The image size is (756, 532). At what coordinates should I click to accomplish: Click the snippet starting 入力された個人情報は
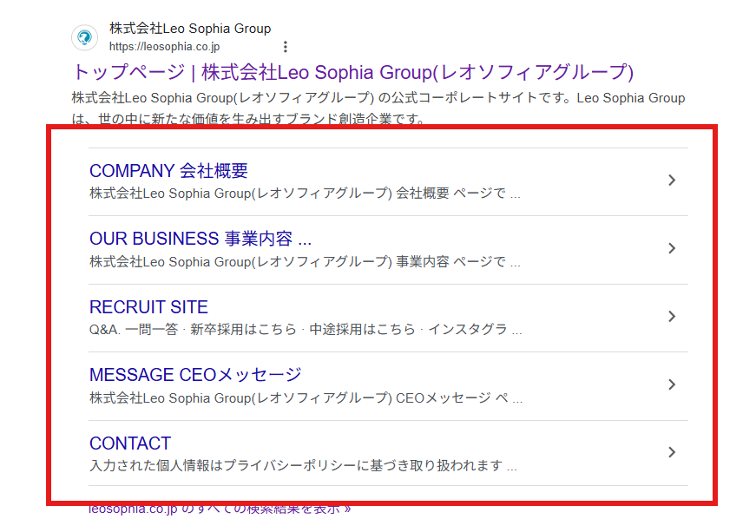click(x=303, y=466)
